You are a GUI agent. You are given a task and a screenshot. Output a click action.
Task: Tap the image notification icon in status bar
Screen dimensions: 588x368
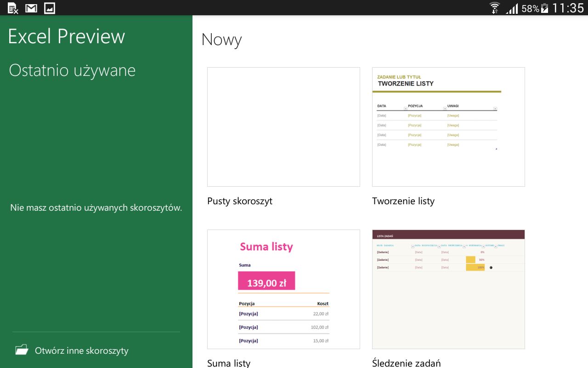point(50,8)
